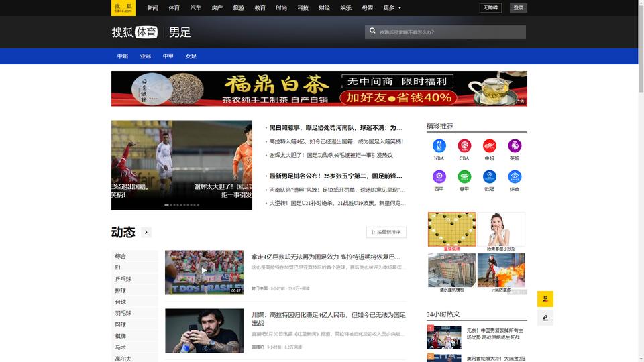
Task: Open headline 最新男足排名公布
Action: [x=335, y=176]
